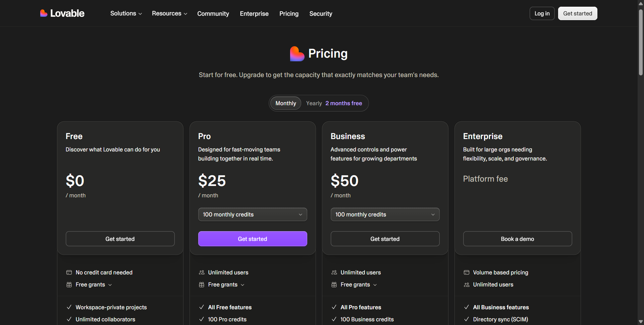Image resolution: width=644 pixels, height=325 pixels.
Task: Click Get started on Business plan
Action: [x=385, y=239]
